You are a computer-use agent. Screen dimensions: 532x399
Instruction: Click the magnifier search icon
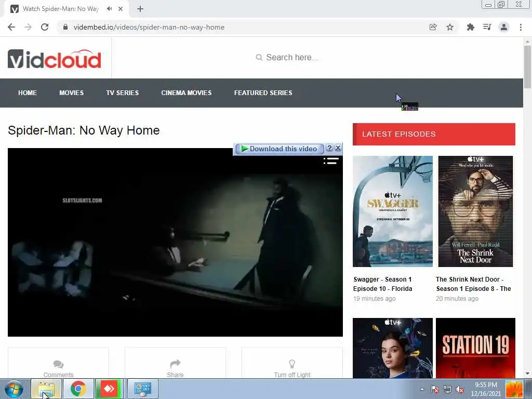click(x=259, y=57)
